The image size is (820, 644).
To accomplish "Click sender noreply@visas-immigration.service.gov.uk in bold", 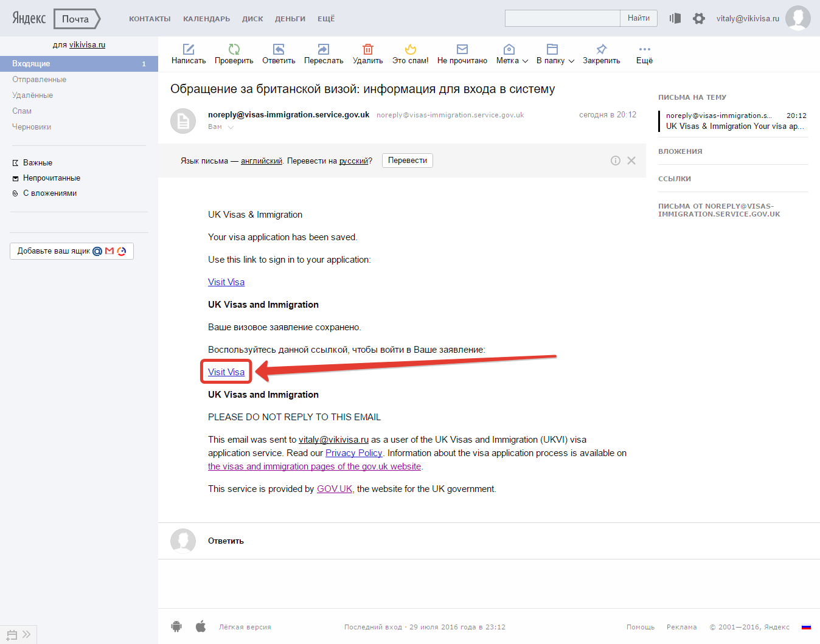I will (x=288, y=114).
